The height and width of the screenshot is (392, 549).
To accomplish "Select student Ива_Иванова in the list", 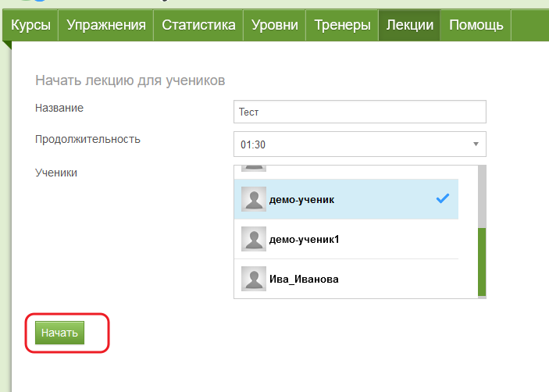I will [x=305, y=279].
